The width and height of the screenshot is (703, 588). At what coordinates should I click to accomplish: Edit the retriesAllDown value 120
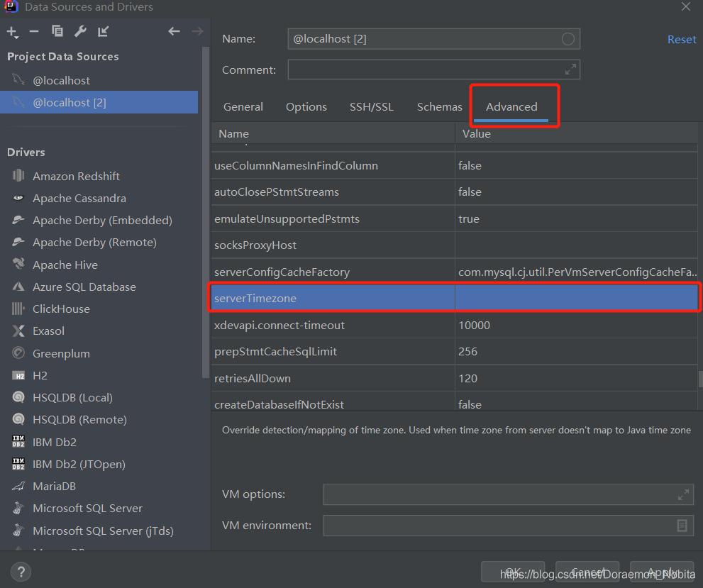tap(576, 378)
